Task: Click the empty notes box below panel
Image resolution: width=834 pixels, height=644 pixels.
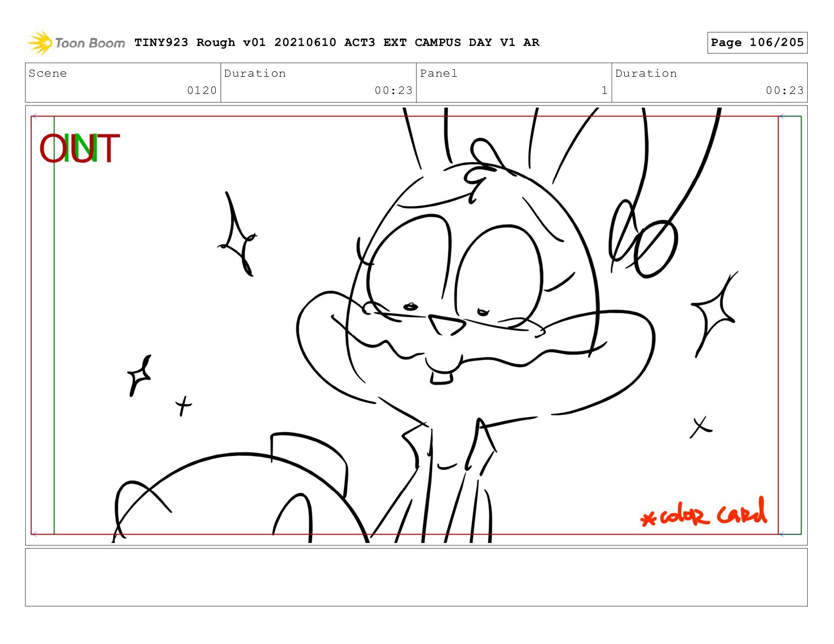Action: coord(416,577)
